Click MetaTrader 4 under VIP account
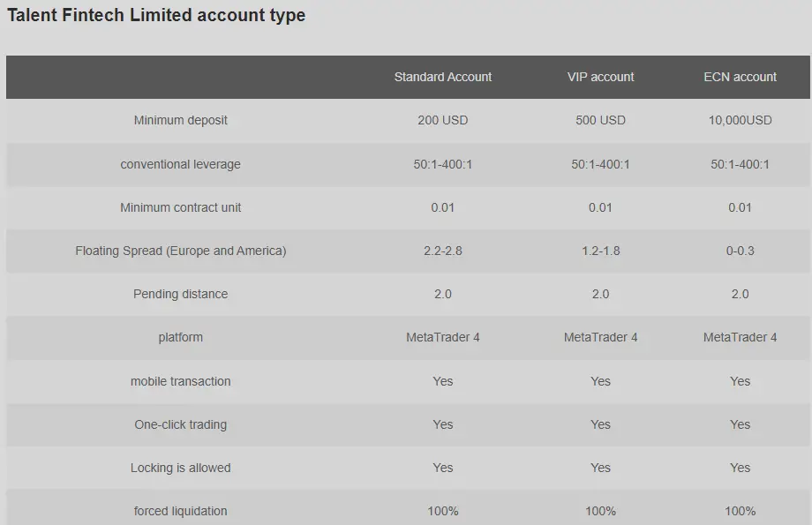 [x=600, y=337]
